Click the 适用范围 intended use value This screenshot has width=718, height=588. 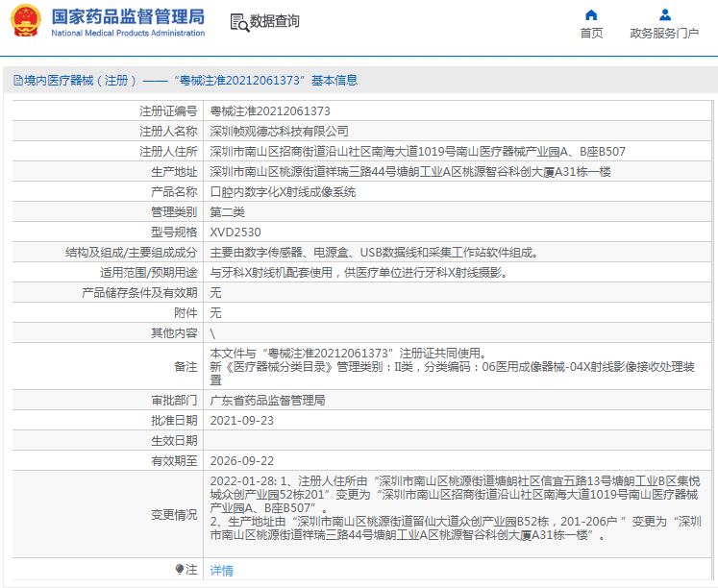pyautogui.click(x=359, y=272)
